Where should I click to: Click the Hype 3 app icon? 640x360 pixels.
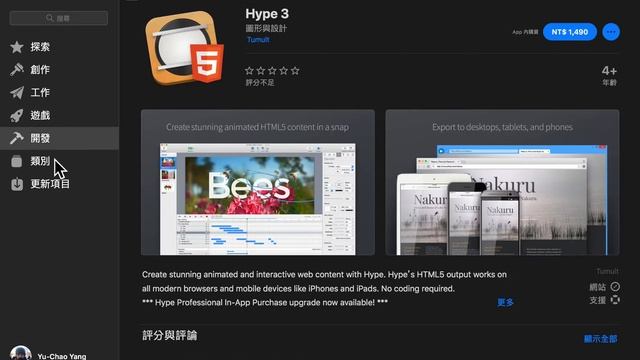(185, 48)
